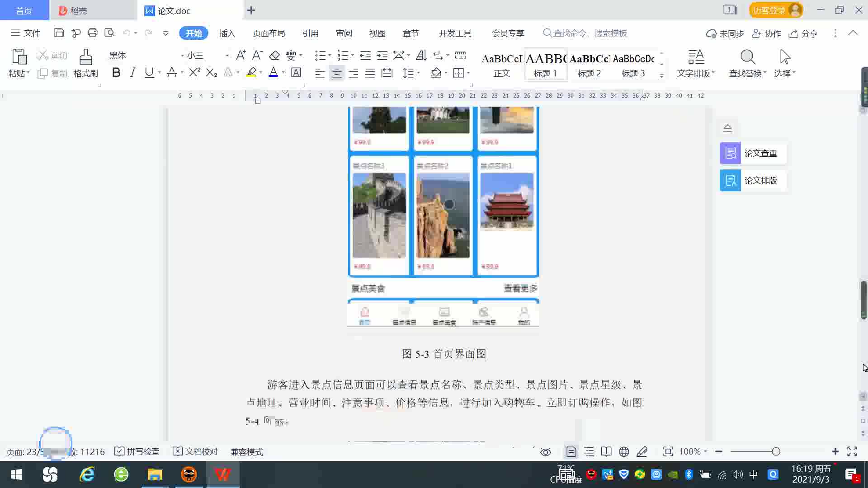Click the Format Painter brush icon
Viewport: 868px width, 488px height.
(x=85, y=58)
